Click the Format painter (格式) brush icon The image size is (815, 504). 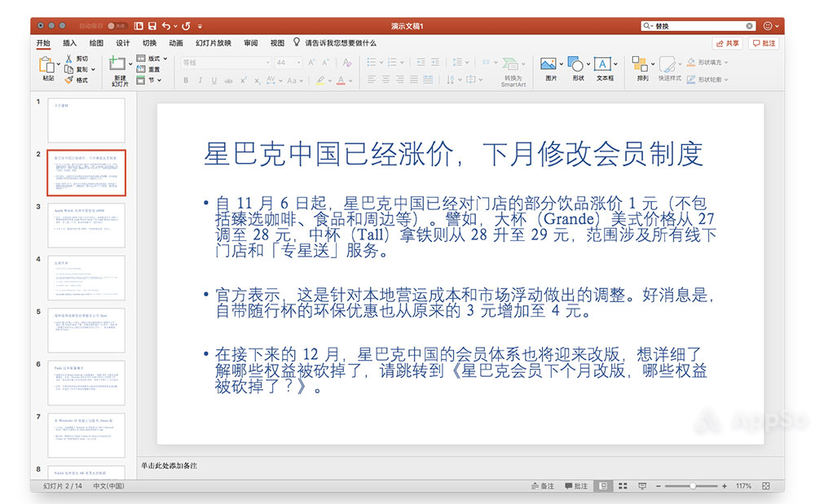[x=68, y=80]
